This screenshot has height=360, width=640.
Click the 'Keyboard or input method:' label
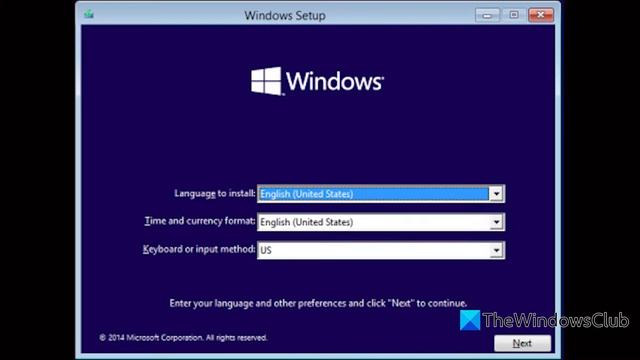click(x=199, y=249)
